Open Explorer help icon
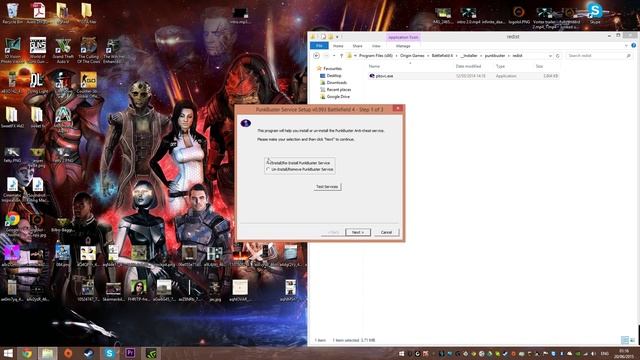This screenshot has width=640, height=360. click(x=633, y=46)
